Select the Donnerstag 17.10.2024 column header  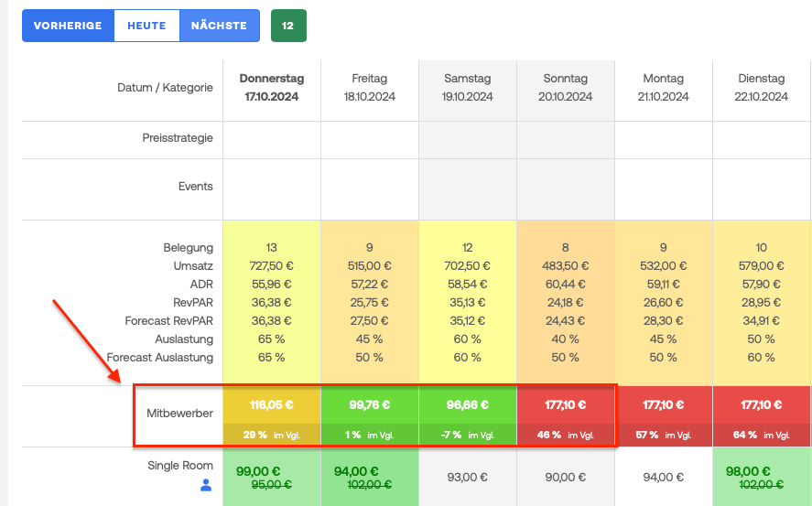[x=272, y=88]
